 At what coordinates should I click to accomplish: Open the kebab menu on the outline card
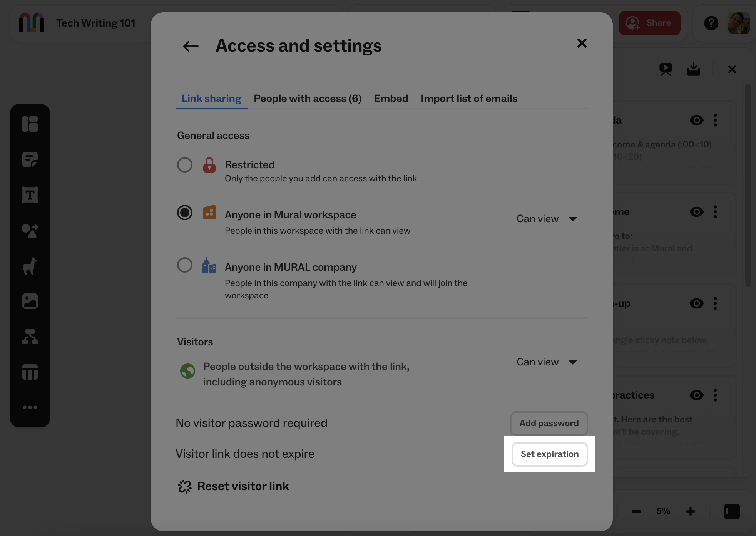click(716, 120)
